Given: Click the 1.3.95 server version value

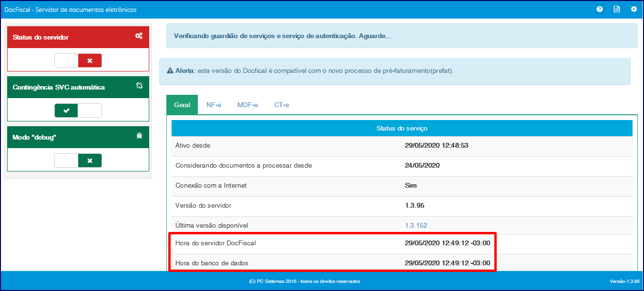Looking at the screenshot, I should [x=415, y=205].
